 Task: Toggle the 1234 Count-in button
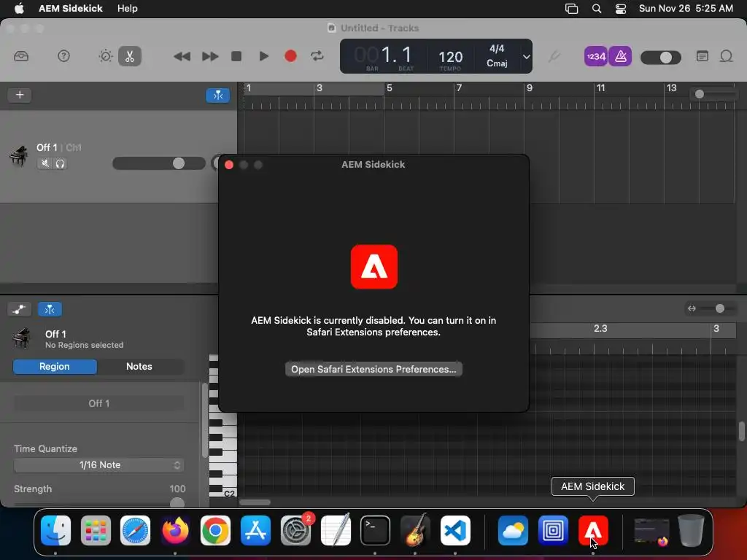(595, 56)
